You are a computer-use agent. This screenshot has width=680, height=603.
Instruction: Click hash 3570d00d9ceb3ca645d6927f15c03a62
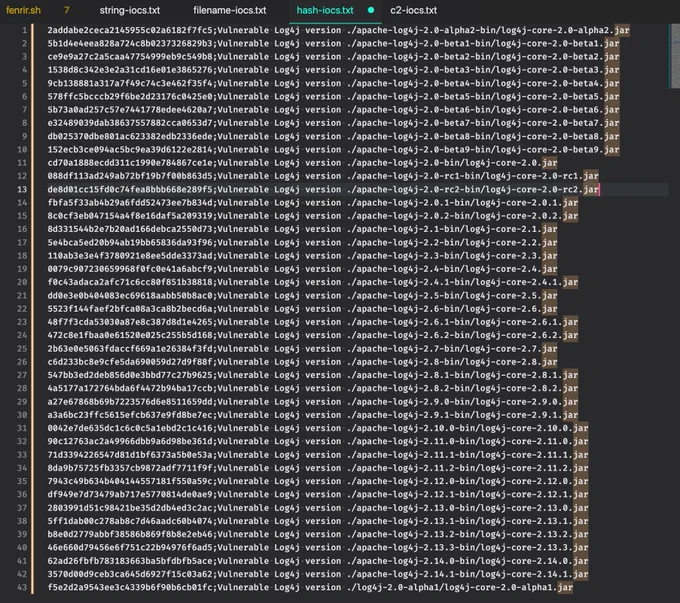point(131,574)
